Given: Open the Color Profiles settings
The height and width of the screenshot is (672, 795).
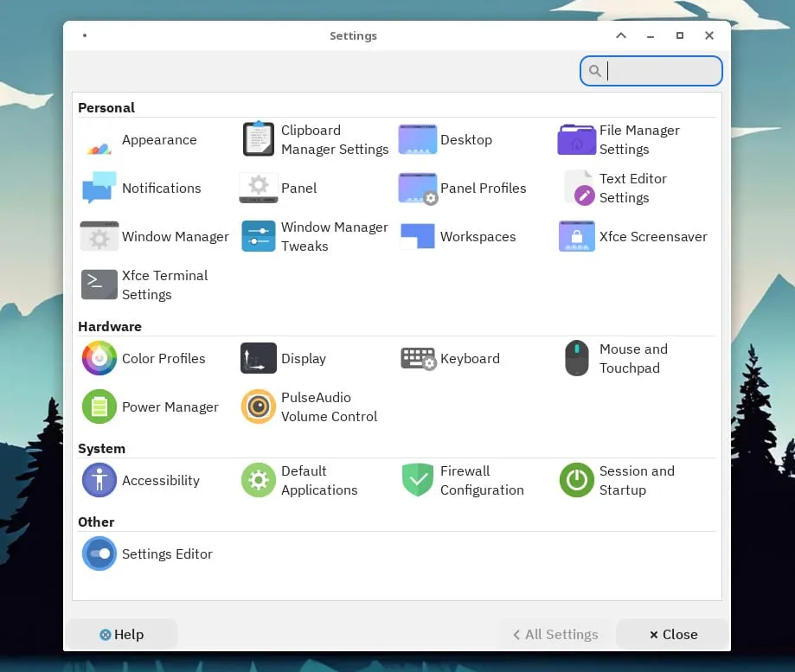Looking at the screenshot, I should tap(99, 359).
